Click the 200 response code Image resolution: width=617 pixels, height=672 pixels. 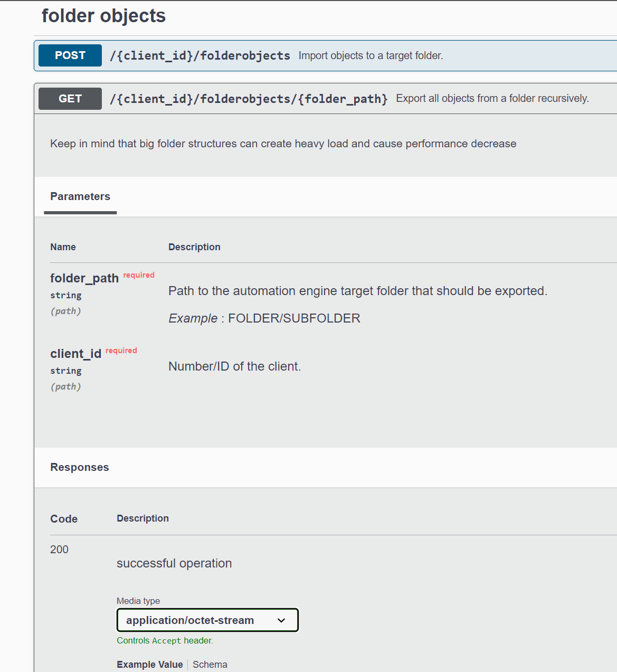(59, 550)
